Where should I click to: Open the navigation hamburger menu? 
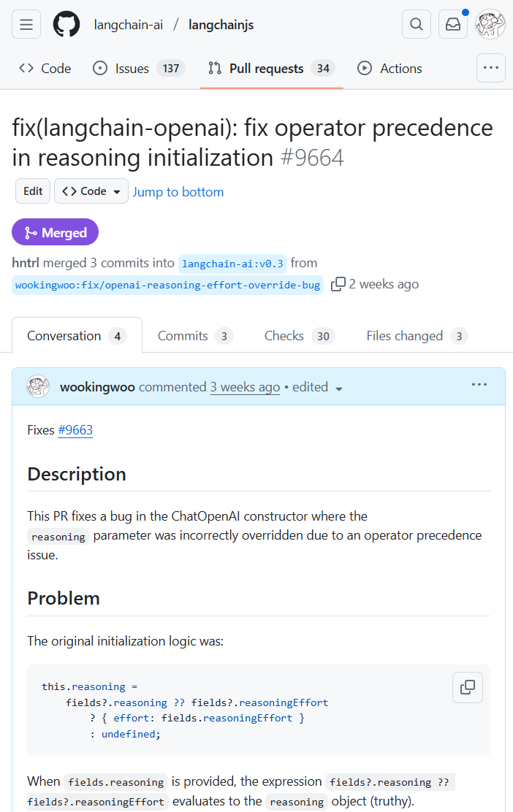26,23
